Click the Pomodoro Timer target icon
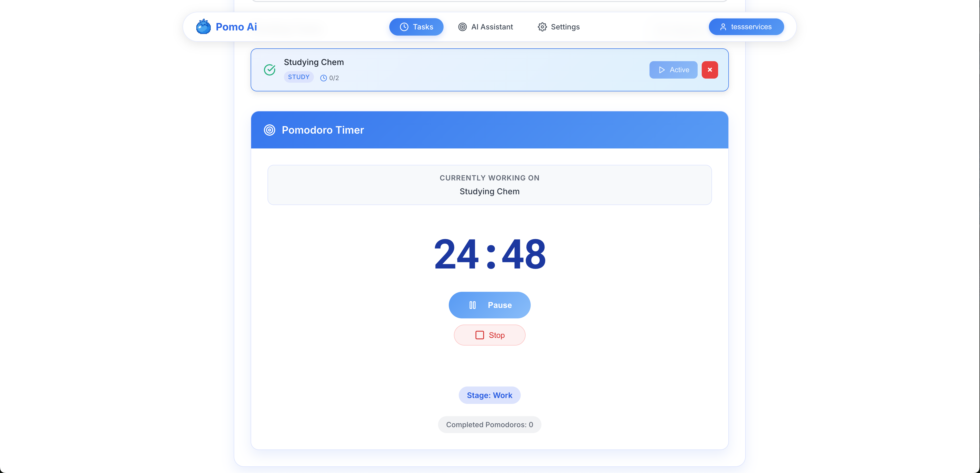The height and width of the screenshot is (473, 980). [269, 130]
